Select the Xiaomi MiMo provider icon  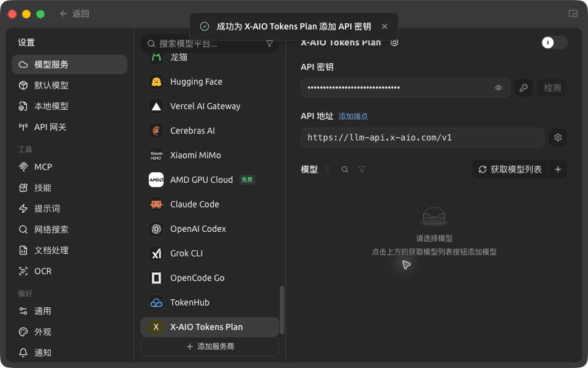tap(156, 155)
